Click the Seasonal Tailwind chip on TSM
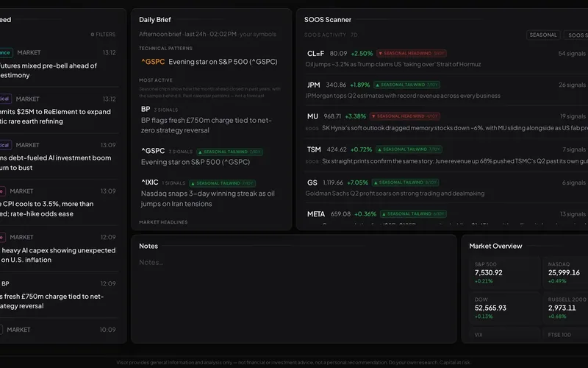Image resolution: width=588 pixels, height=368 pixels. click(409, 149)
